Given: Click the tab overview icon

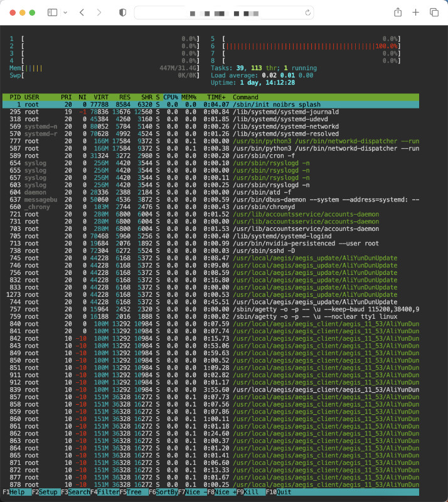Looking at the screenshot, I should (433, 12).
